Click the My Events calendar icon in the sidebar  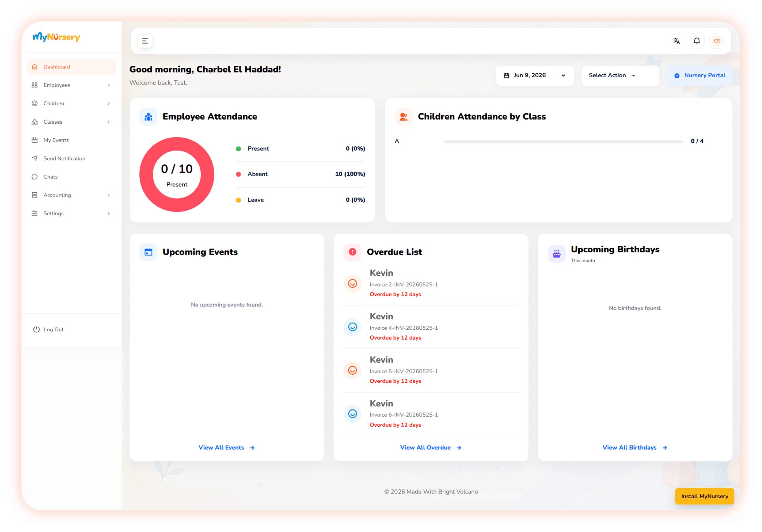(x=34, y=140)
